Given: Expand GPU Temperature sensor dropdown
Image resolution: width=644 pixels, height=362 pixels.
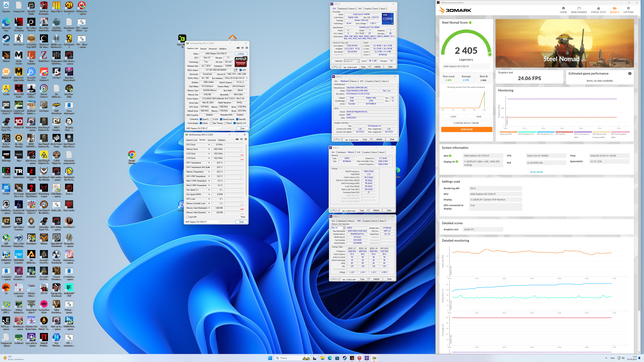Looking at the screenshot, I should point(209,163).
